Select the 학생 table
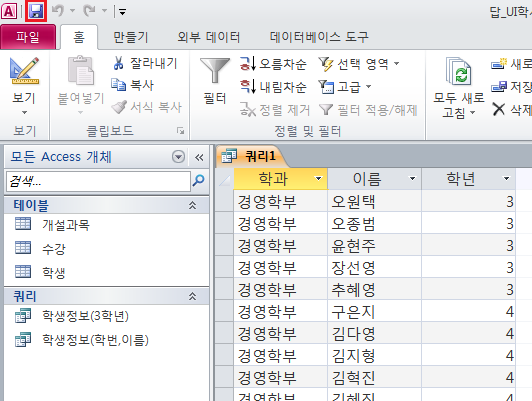This screenshot has width=532, height=401. pos(106,272)
